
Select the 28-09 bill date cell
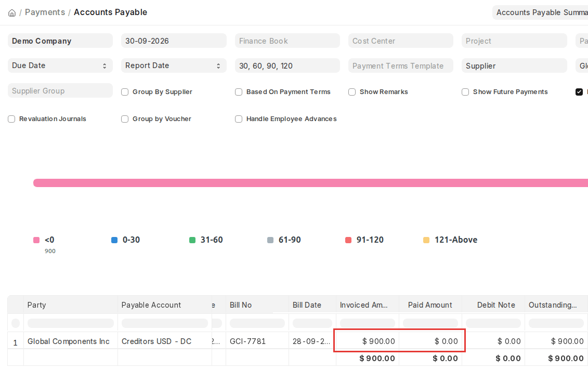pos(312,341)
